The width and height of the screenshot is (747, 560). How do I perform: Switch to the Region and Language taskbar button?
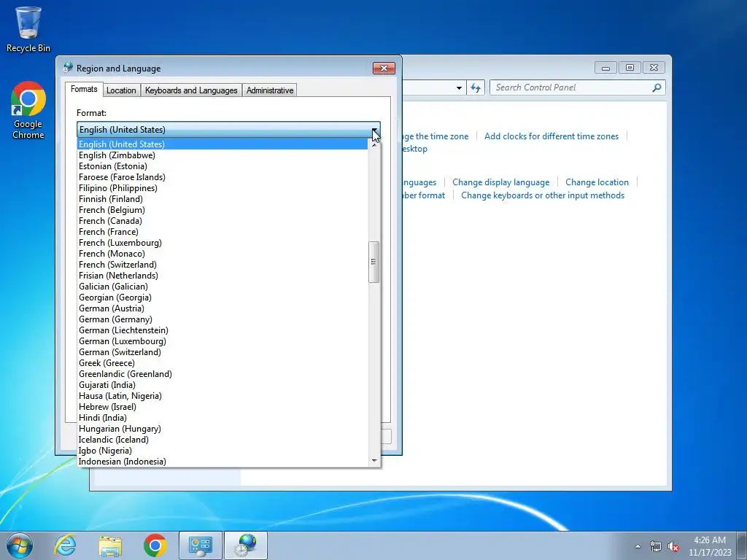[245, 545]
